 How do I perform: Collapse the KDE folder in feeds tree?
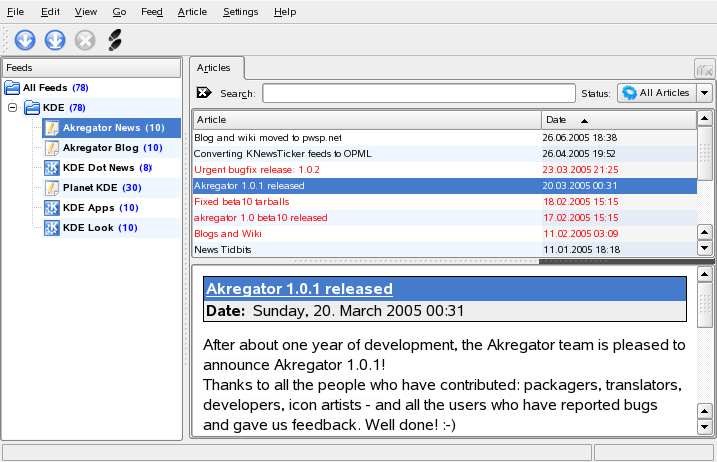(x=13, y=108)
